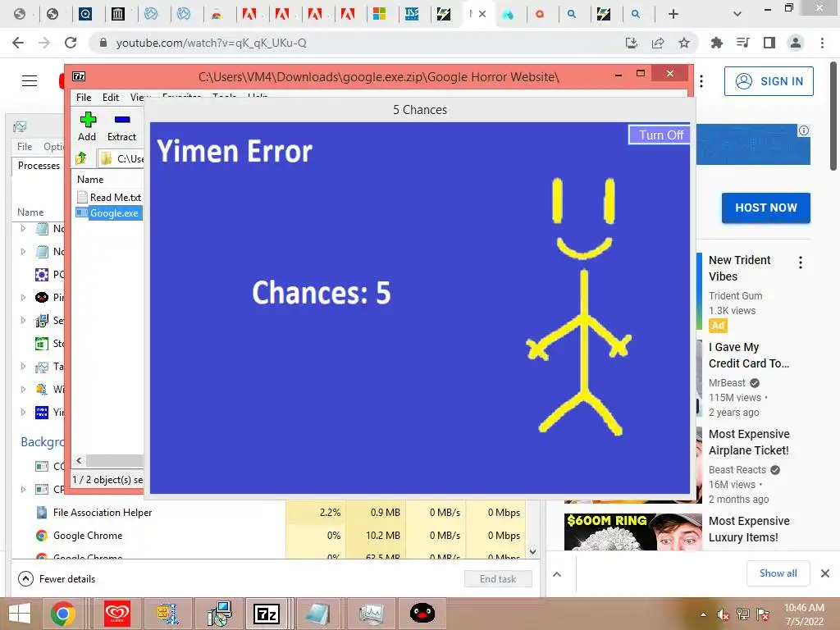Click the blue Yimen process icon
840x630 pixels.
pos(42,412)
